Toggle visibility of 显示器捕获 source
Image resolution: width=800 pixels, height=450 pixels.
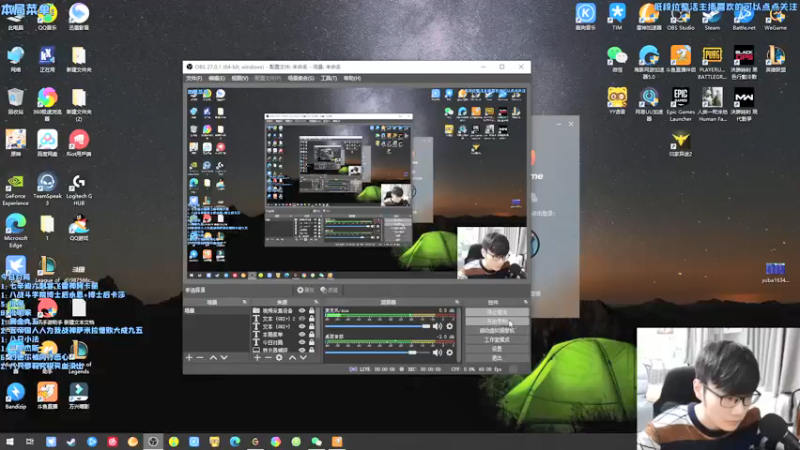(302, 350)
